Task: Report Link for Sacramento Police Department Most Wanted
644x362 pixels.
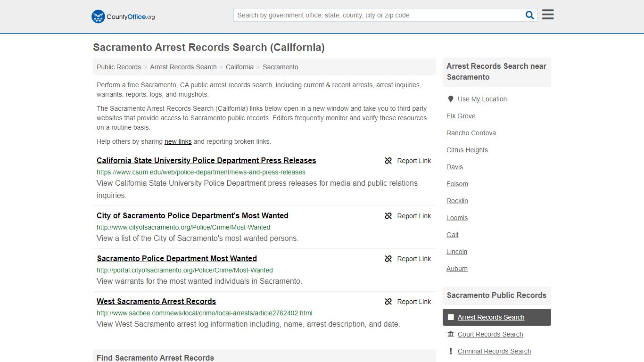Action: coord(414,259)
